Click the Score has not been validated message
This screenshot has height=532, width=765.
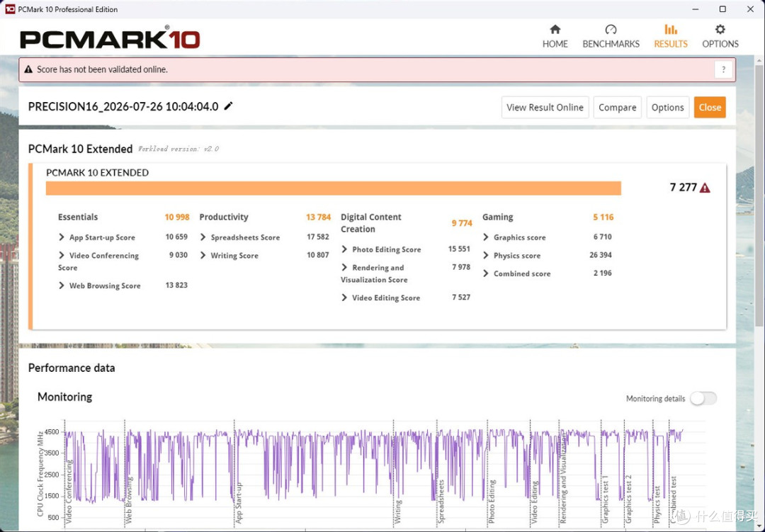point(102,69)
